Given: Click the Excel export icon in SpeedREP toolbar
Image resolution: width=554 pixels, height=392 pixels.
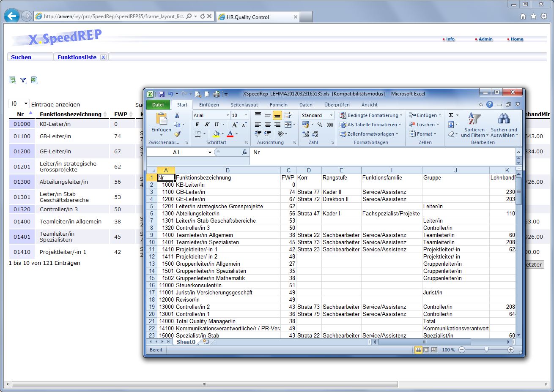Looking at the screenshot, I should [x=34, y=80].
